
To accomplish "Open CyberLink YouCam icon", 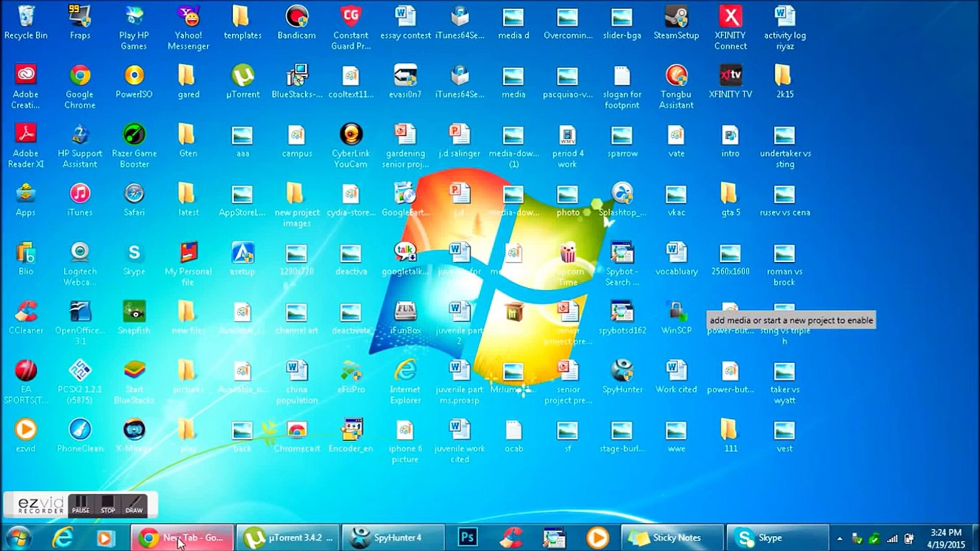I will (x=351, y=146).
